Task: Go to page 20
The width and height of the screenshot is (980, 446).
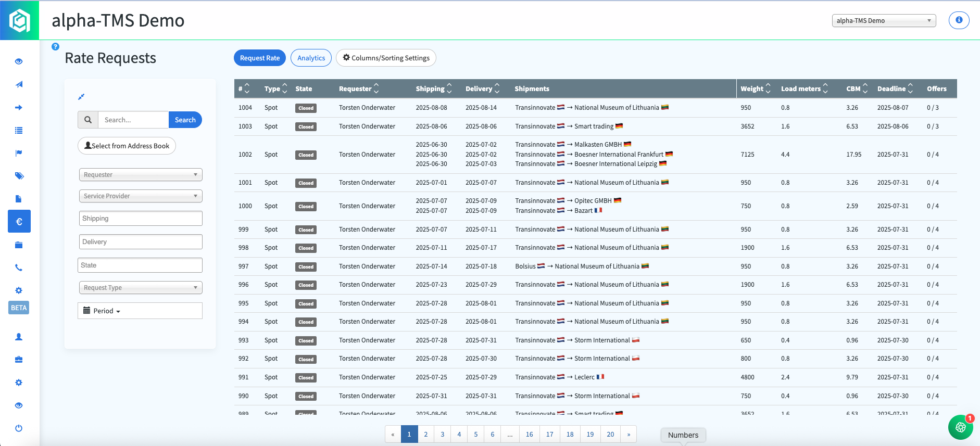Action: click(x=610, y=434)
